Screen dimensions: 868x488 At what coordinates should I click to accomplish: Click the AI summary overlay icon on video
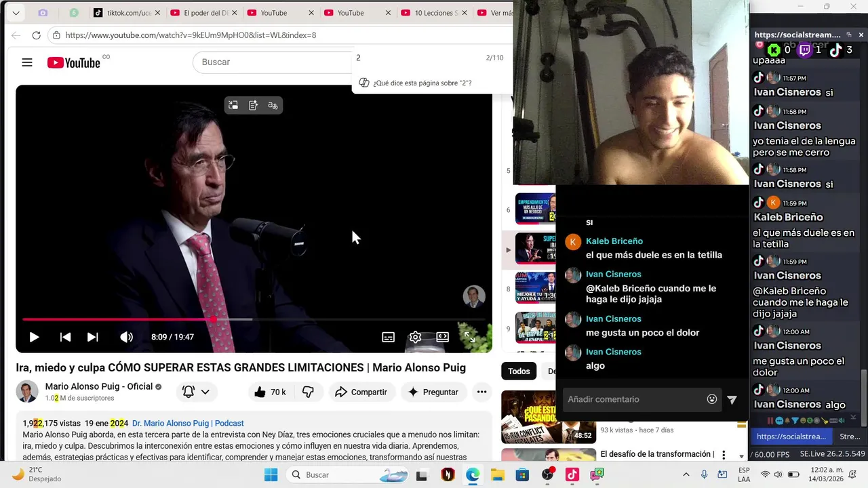coord(253,105)
